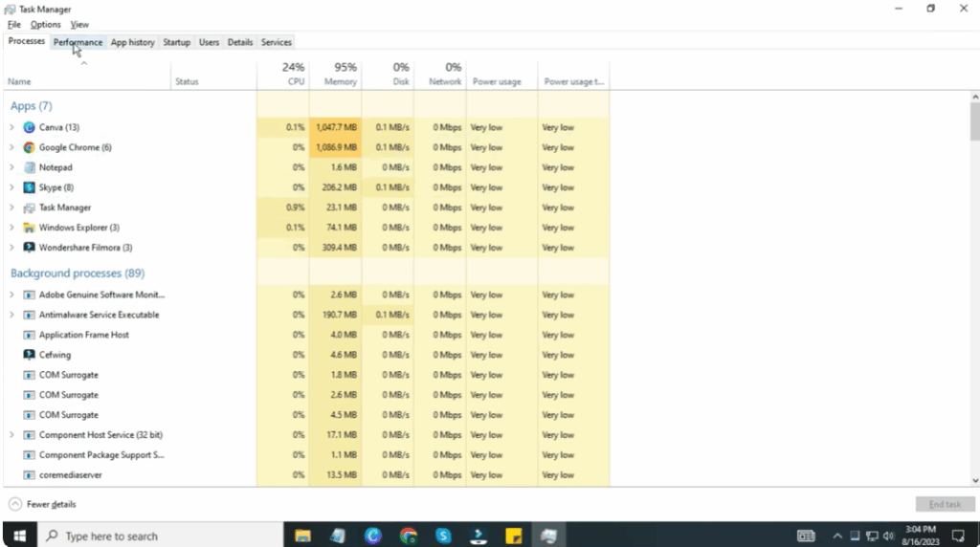
Task: Click the End task button
Action: point(945,504)
